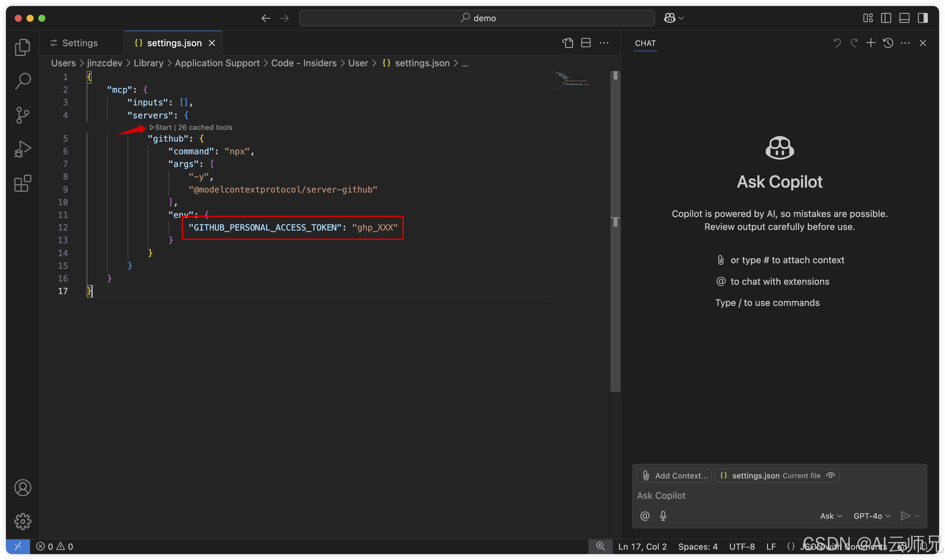Show chat history clock icon

click(x=888, y=43)
